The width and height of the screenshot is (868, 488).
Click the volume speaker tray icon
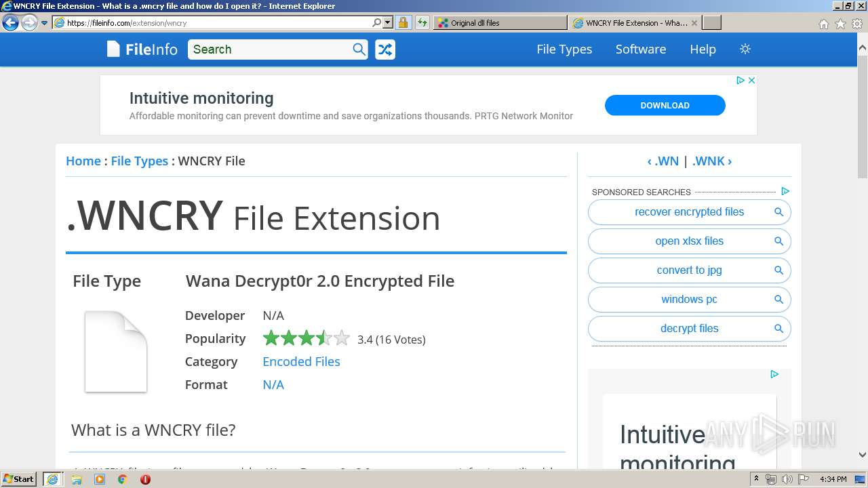point(787,479)
